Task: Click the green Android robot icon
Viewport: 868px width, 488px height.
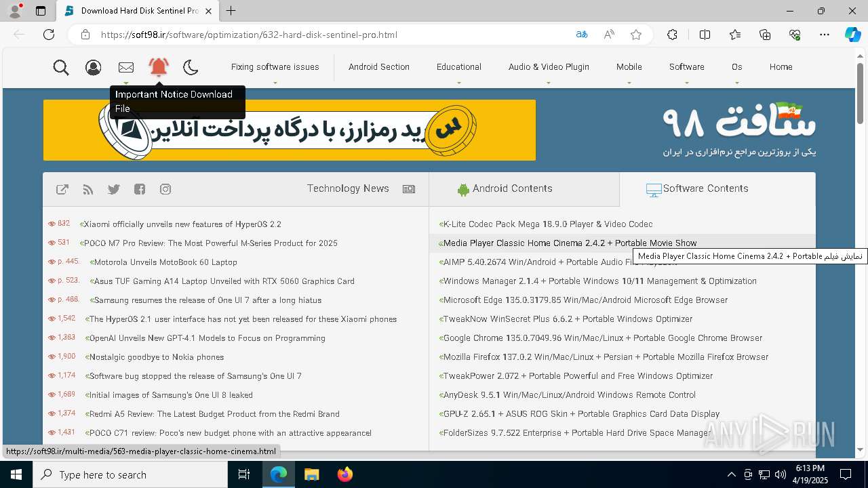Action: [463, 190]
